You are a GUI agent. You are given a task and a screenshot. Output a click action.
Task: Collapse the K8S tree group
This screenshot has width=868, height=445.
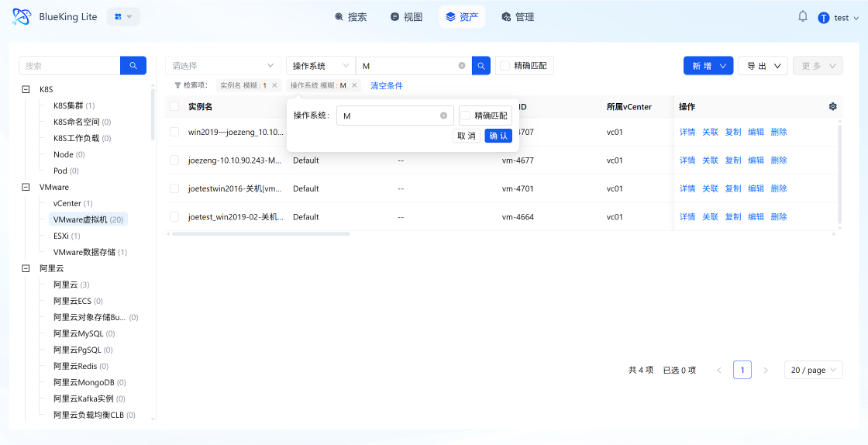(x=25, y=89)
